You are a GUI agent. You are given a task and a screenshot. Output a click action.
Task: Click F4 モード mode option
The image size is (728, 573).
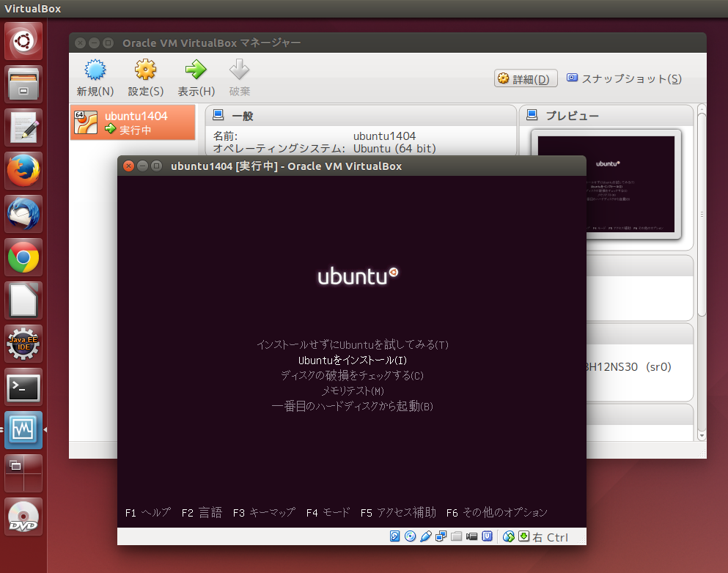[328, 513]
